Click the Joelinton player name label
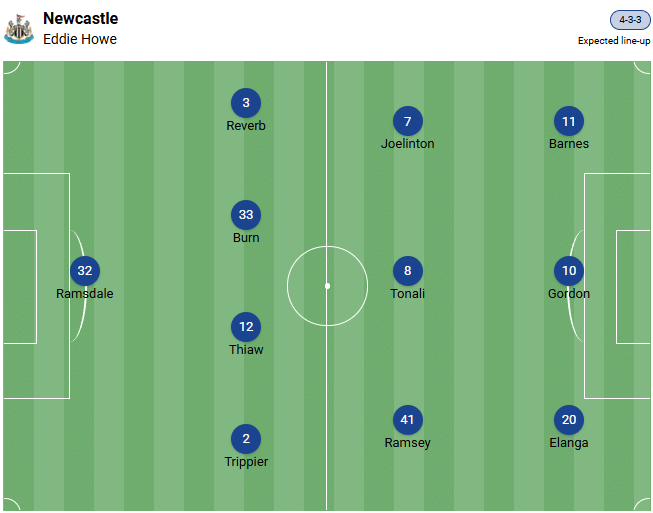Image resolution: width=653 pixels, height=513 pixels. [x=408, y=144]
